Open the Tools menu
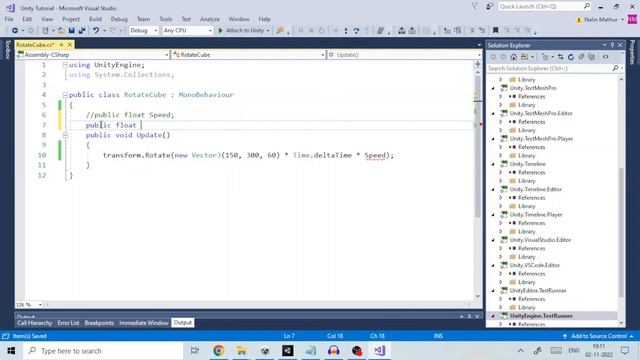The height and width of the screenshot is (360, 640). pos(165,19)
